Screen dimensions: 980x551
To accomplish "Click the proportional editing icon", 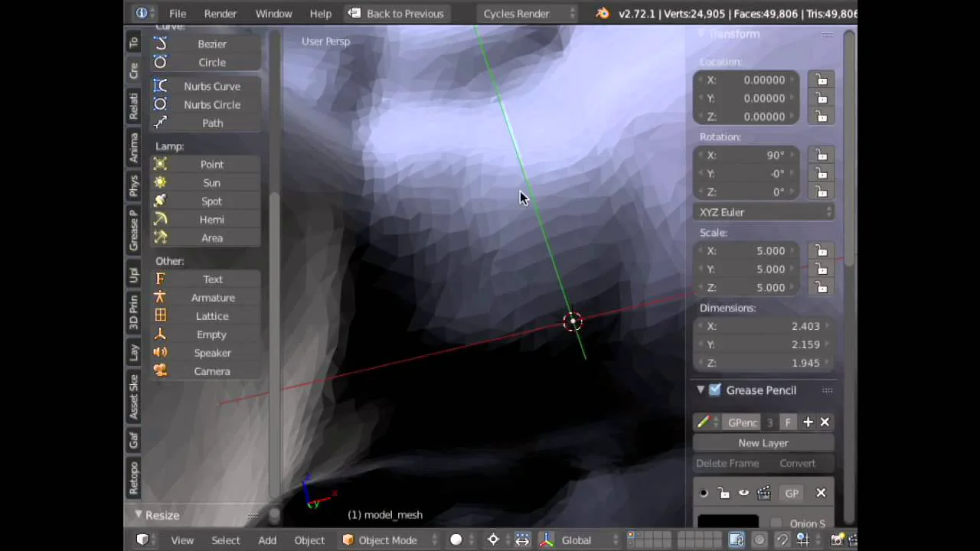I will [759, 540].
